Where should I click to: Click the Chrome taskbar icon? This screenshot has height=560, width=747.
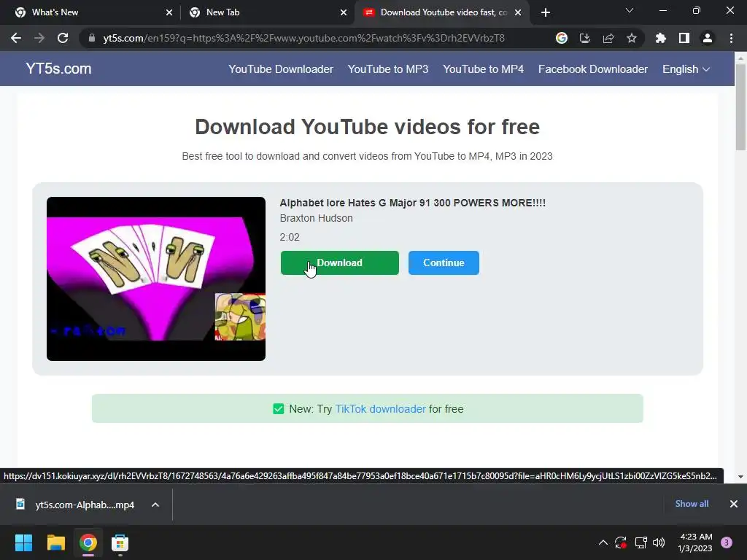click(88, 542)
